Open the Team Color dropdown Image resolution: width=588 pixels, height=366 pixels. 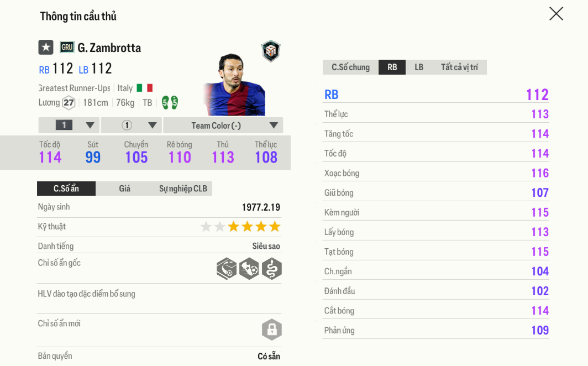click(x=223, y=126)
